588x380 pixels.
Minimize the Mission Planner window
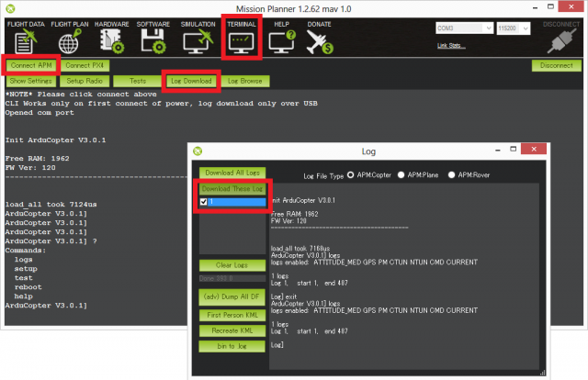535,7
